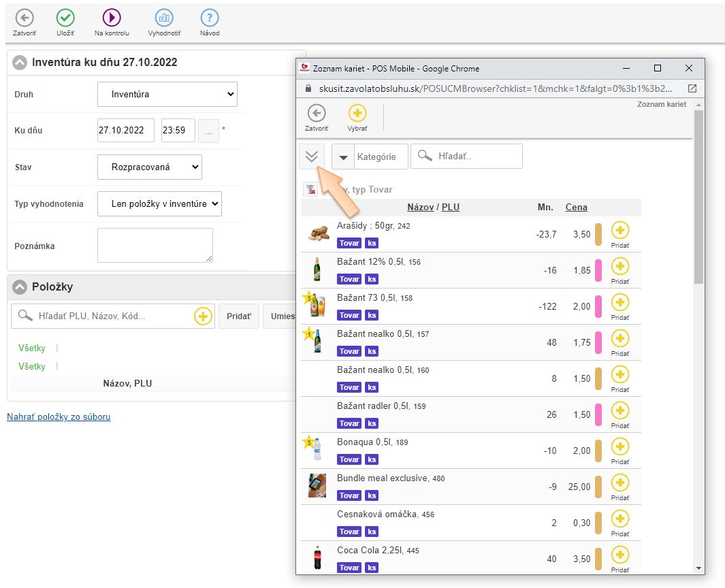Click pink color bar for Bažant 73

[x=598, y=306]
